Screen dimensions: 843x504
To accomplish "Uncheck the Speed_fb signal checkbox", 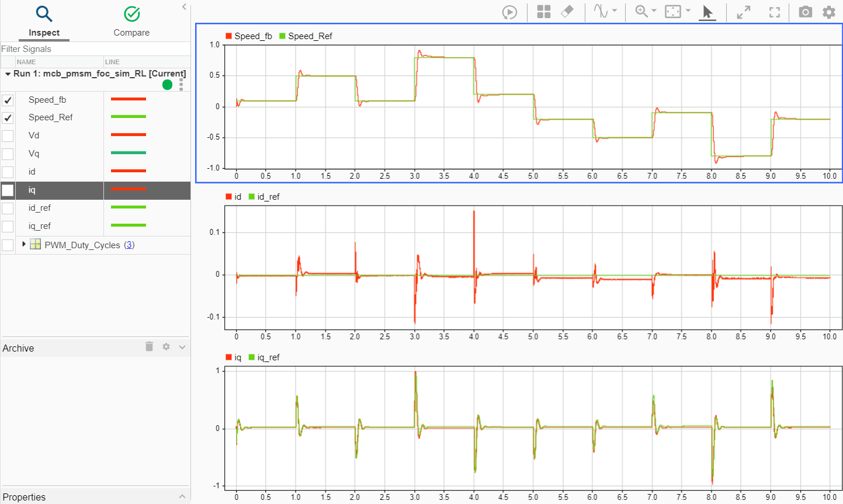I will (8, 100).
